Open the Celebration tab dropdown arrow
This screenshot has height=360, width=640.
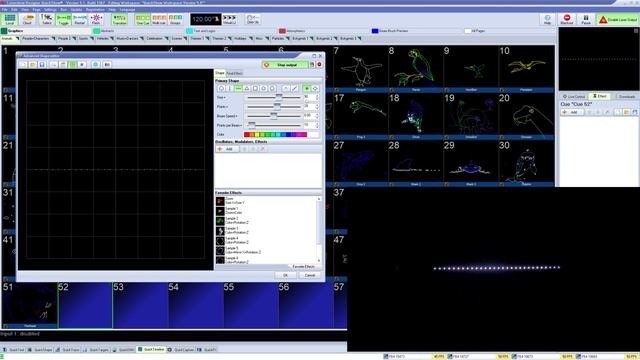tap(167, 38)
